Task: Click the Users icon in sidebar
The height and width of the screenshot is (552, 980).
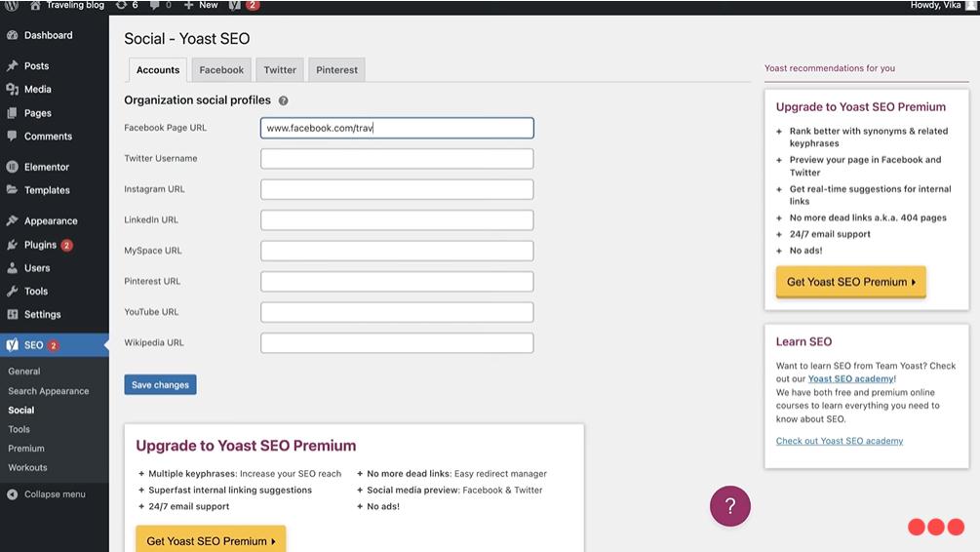Action: click(x=13, y=267)
